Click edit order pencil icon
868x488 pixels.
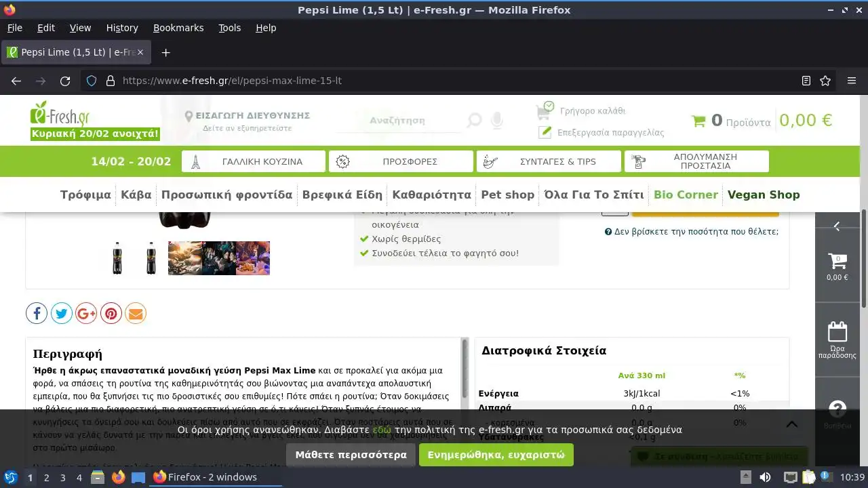click(x=545, y=132)
